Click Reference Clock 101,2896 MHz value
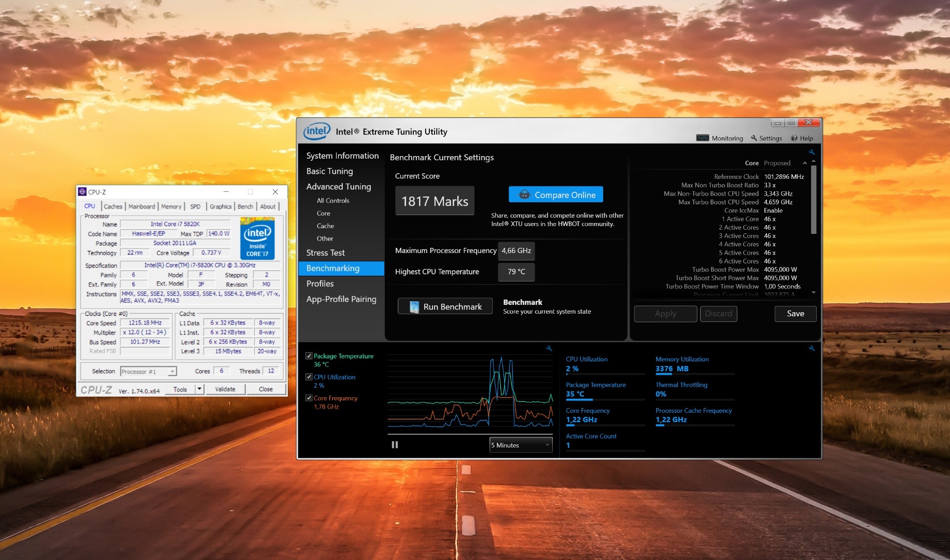 pos(784,177)
